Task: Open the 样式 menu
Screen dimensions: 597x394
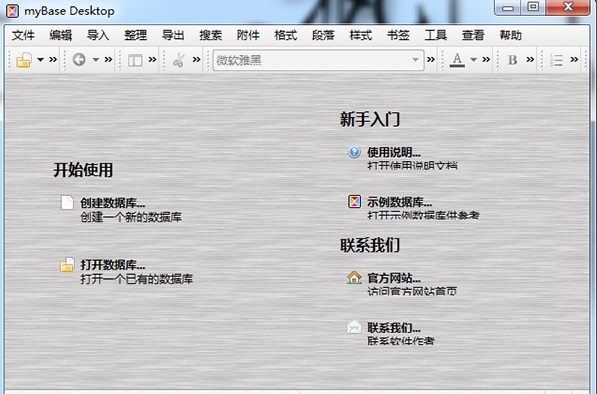Action: point(361,35)
